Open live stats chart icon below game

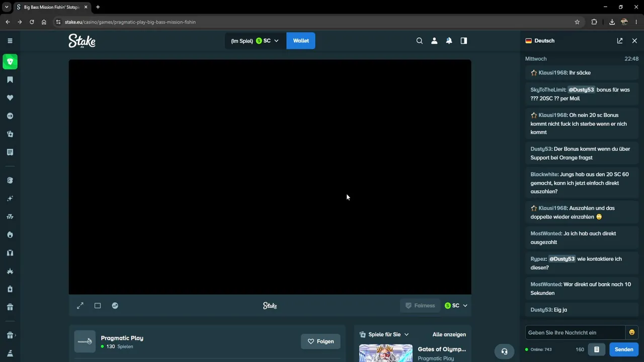click(115, 306)
